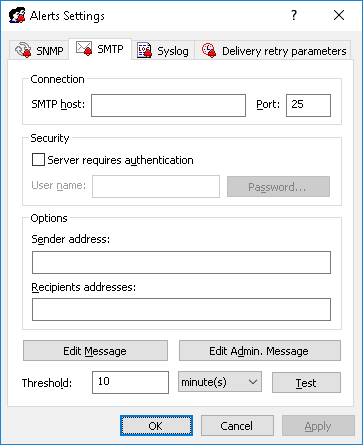Click the Edit Admin. Message button
The image size is (363, 445).
[260, 351]
